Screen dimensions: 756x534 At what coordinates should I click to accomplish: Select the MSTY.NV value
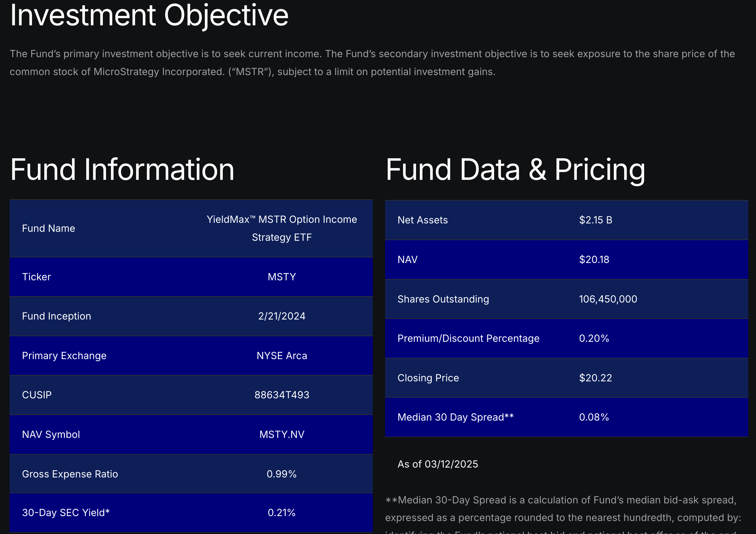pyautogui.click(x=282, y=434)
